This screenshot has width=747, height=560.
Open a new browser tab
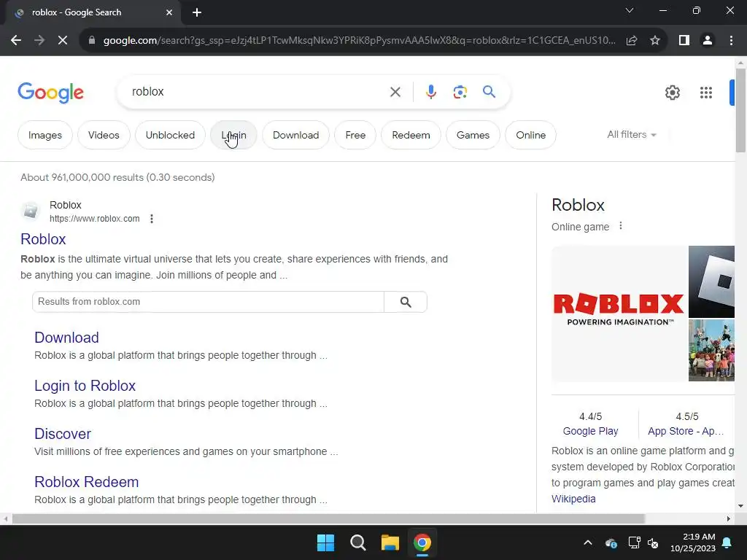click(x=197, y=12)
